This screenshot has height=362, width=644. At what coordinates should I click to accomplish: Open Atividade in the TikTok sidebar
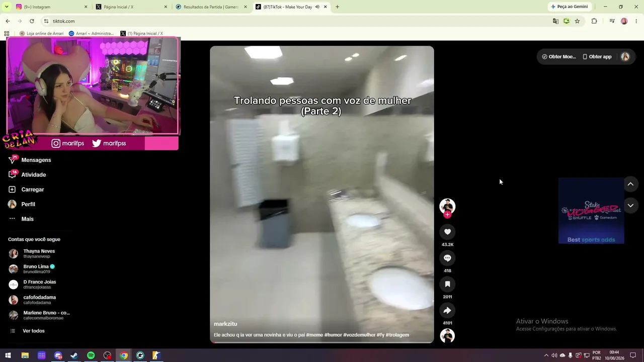28,174
